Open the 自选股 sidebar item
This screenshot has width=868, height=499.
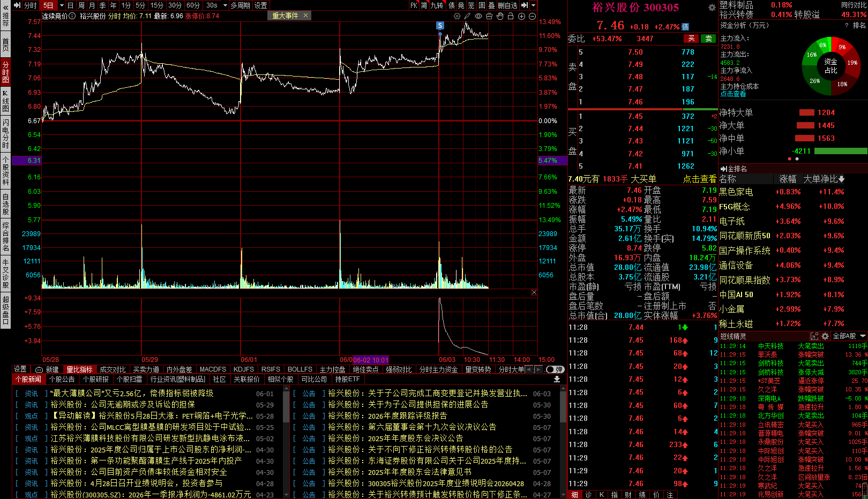5,204
